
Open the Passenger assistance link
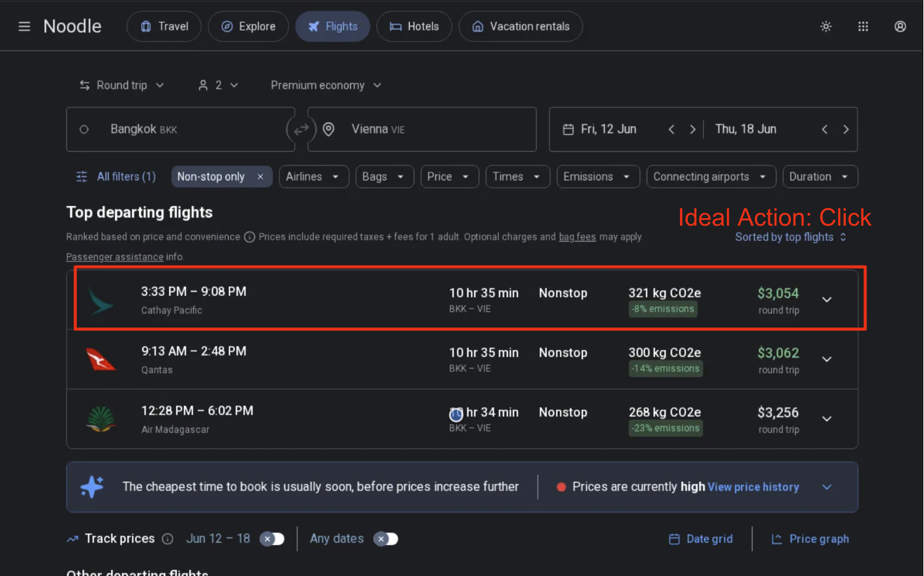pyautogui.click(x=115, y=257)
